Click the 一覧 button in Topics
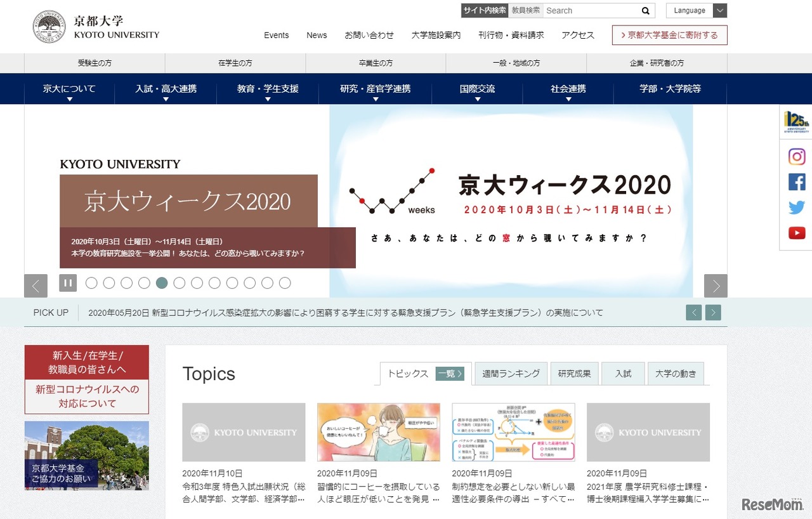Screen dimensions: 812x519 pyautogui.click(x=450, y=374)
